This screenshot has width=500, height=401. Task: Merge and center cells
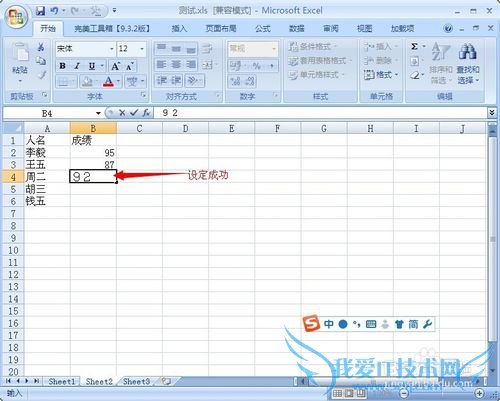(x=208, y=64)
